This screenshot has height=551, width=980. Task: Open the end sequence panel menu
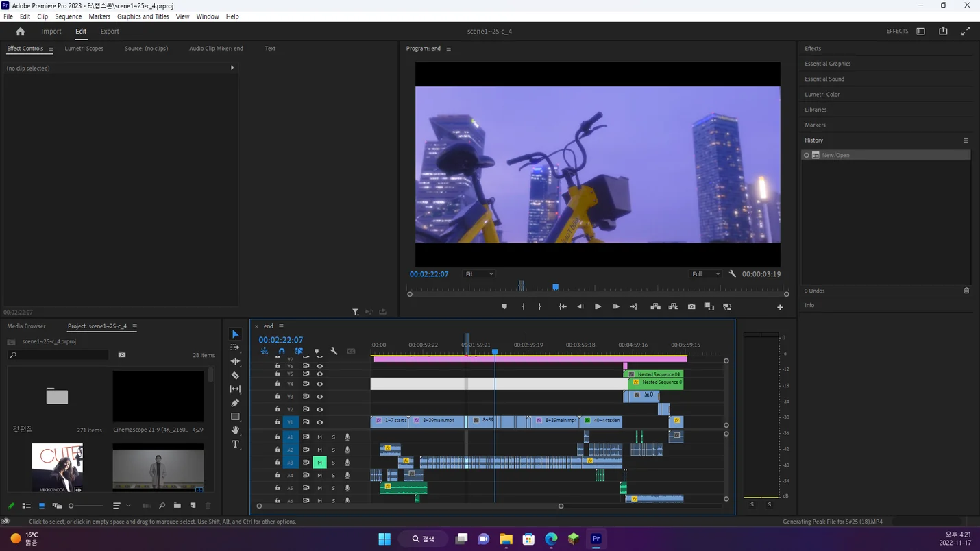pos(281,326)
